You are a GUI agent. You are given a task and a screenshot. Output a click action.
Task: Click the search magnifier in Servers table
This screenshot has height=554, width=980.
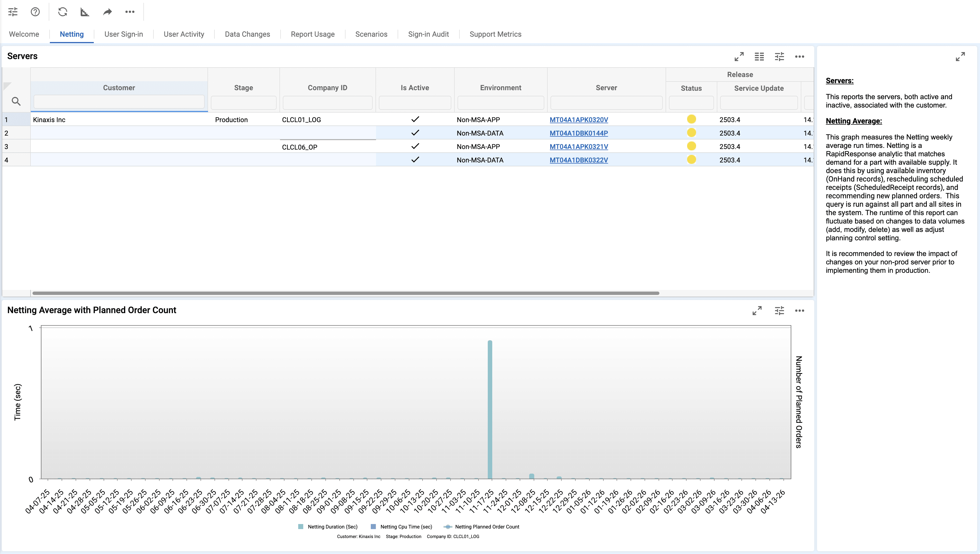[x=16, y=101]
